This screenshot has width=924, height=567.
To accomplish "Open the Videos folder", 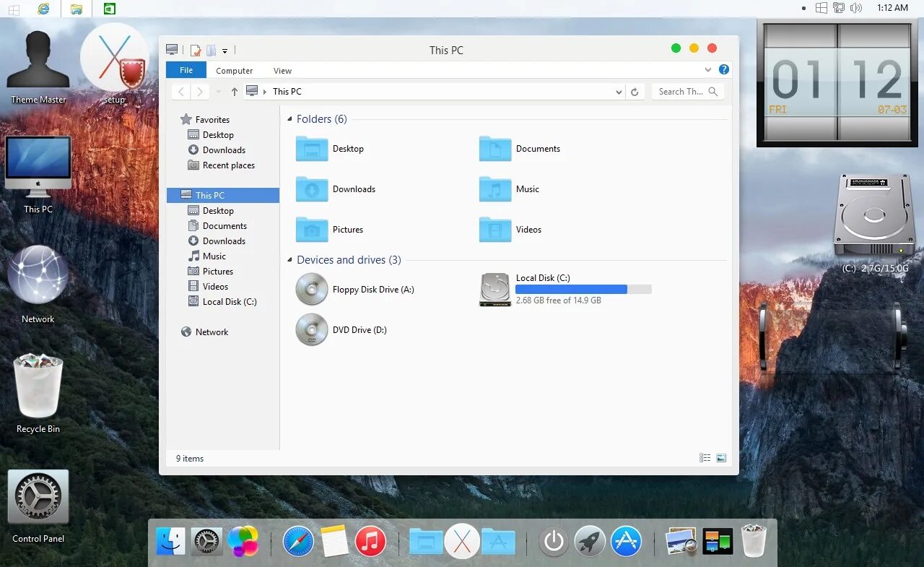I will coord(510,230).
